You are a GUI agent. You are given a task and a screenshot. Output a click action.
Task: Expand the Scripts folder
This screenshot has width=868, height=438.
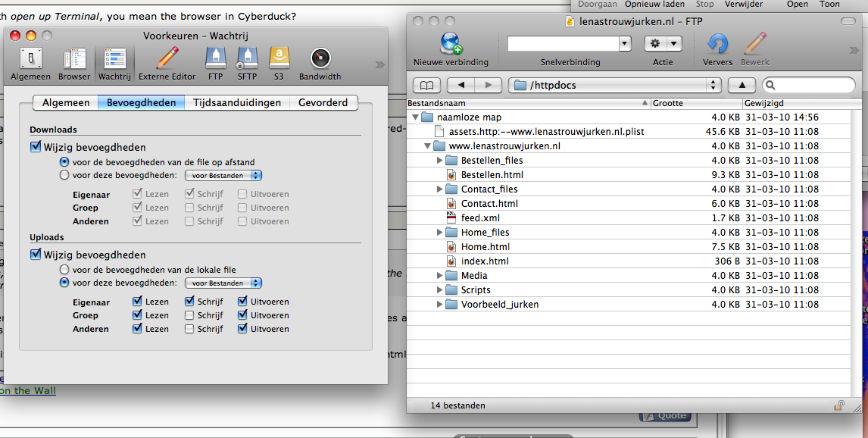coord(439,289)
